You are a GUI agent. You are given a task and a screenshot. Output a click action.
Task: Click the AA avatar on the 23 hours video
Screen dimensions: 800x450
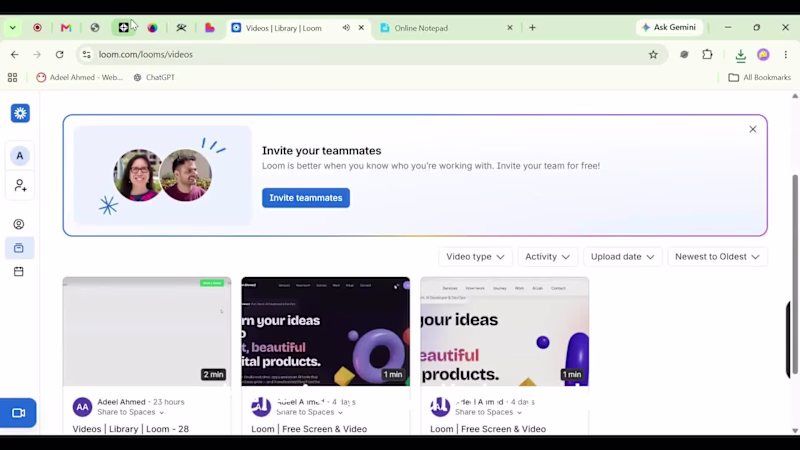(82, 407)
